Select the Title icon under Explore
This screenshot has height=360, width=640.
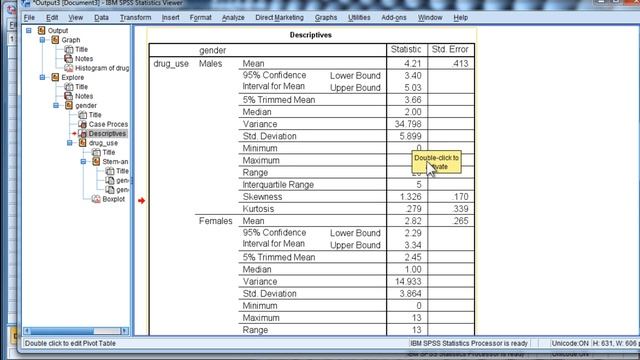[x=69, y=87]
